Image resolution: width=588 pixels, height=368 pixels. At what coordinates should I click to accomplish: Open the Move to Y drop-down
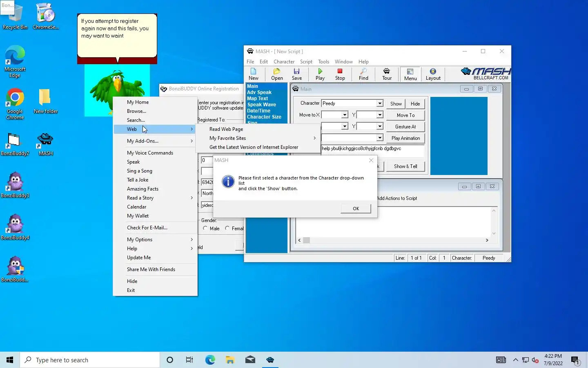pos(380,115)
